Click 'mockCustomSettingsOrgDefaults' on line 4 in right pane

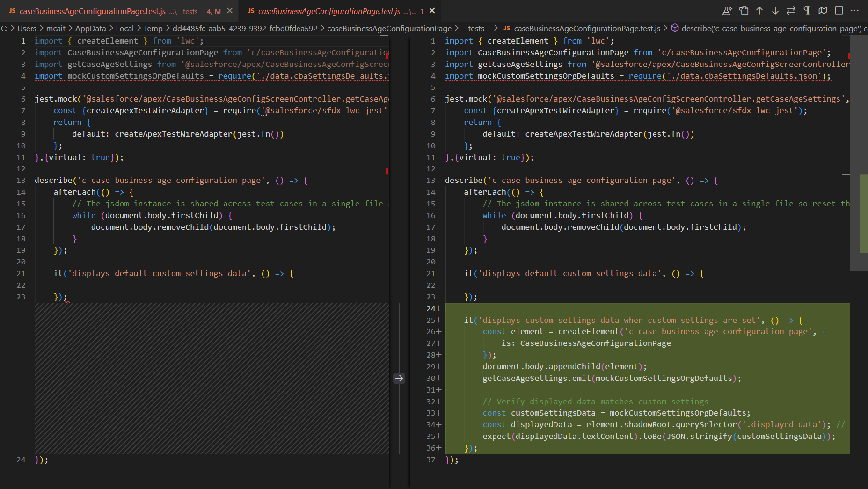[x=546, y=76]
